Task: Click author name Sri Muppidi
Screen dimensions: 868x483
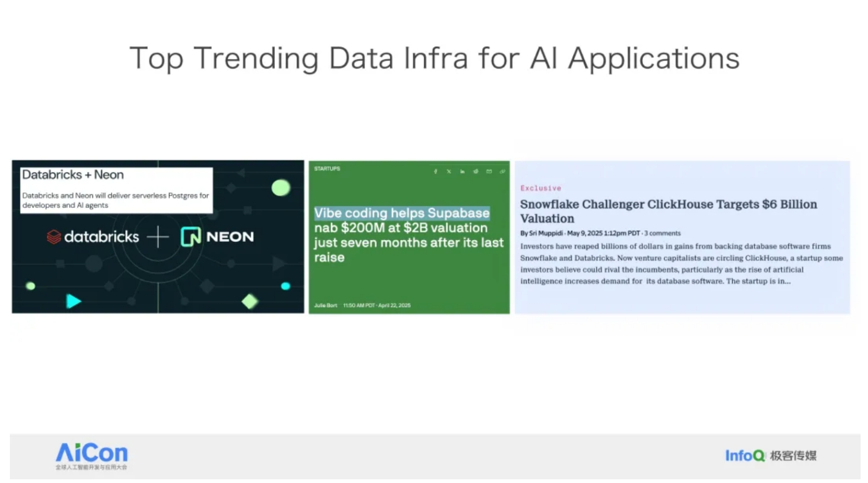Action: 546,233
